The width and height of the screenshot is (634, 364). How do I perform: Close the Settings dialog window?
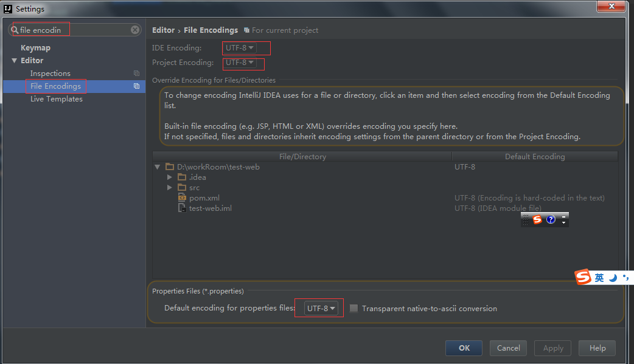(611, 6)
